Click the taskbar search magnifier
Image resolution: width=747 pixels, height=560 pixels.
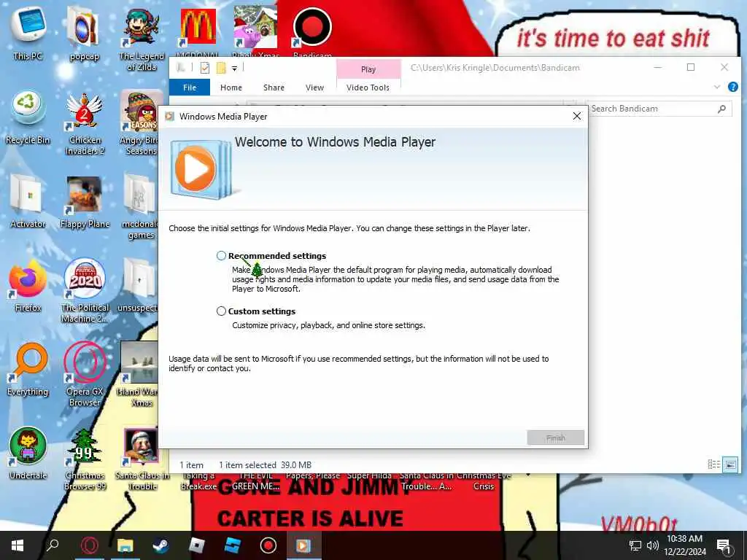pos(53,545)
